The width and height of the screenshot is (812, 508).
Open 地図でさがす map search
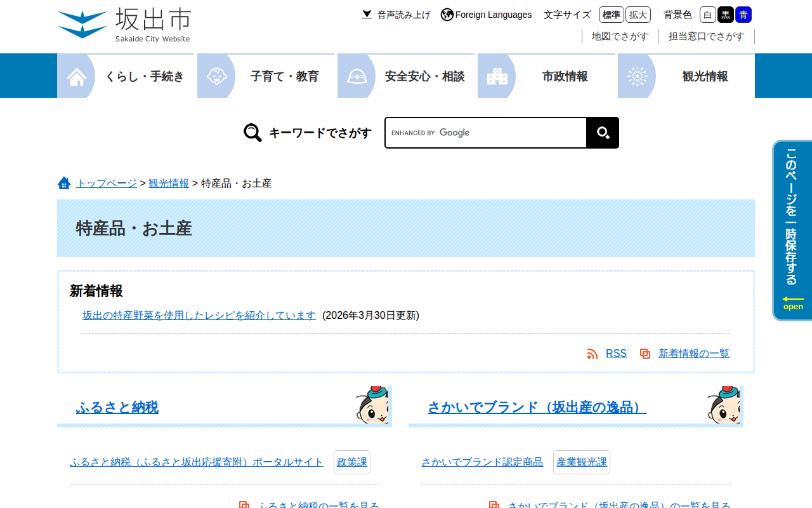click(620, 36)
